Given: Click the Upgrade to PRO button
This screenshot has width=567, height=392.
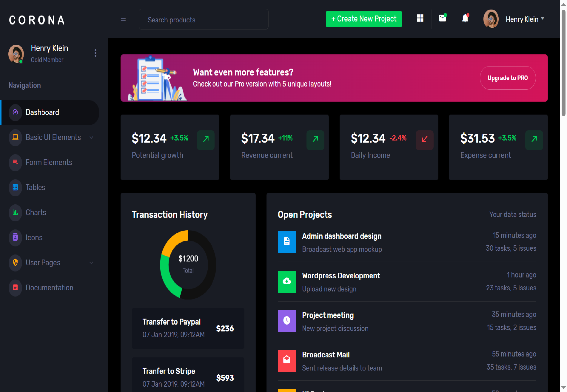Looking at the screenshot, I should (507, 78).
